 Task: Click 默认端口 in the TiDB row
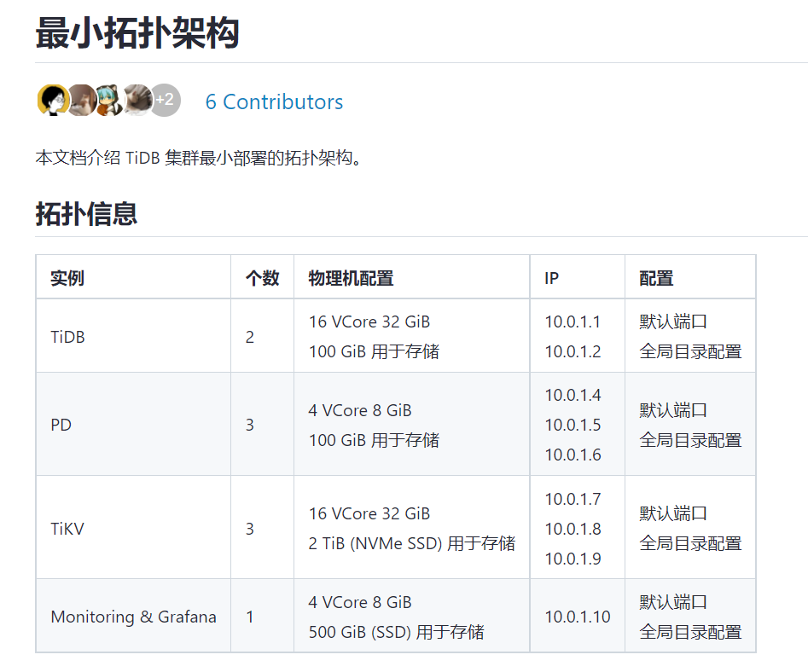(x=673, y=322)
